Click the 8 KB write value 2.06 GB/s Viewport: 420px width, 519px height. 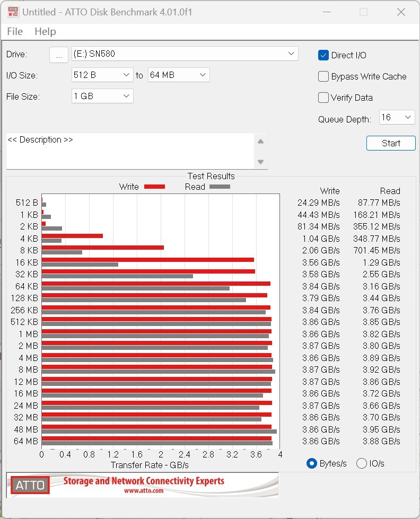pyautogui.click(x=321, y=250)
